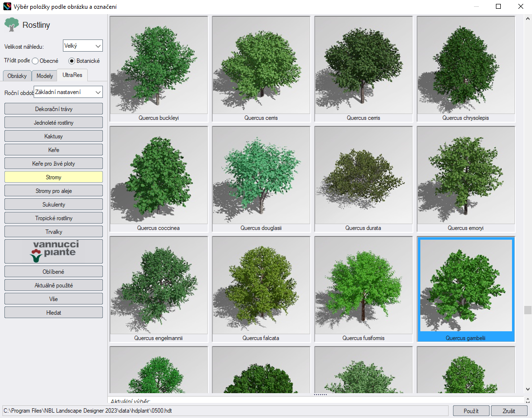Viewport: 532px width, 418px height.
Task: Open the Stromy pro aleje category
Action: [x=54, y=190]
